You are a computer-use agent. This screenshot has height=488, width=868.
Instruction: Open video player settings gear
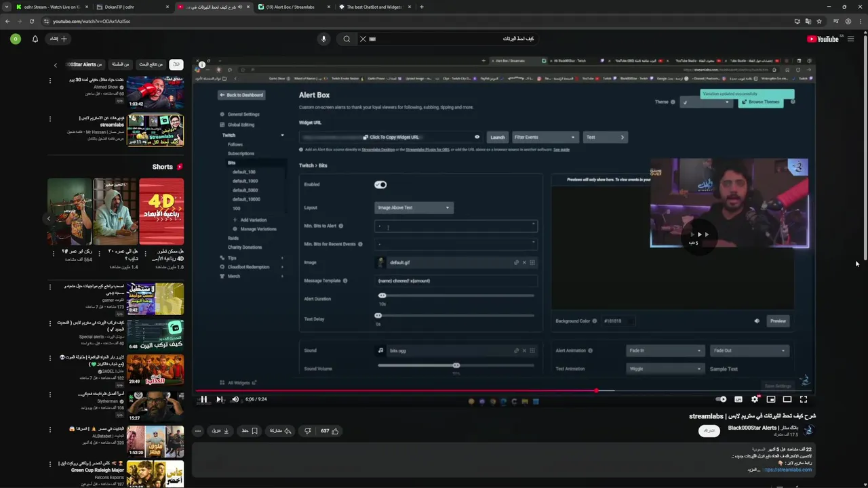pyautogui.click(x=755, y=399)
